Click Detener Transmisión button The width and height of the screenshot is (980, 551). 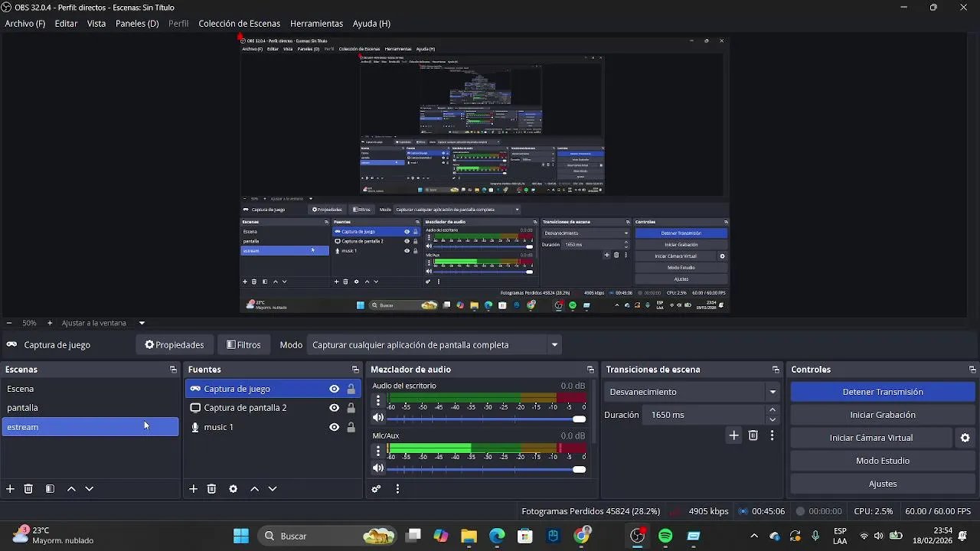[883, 392]
